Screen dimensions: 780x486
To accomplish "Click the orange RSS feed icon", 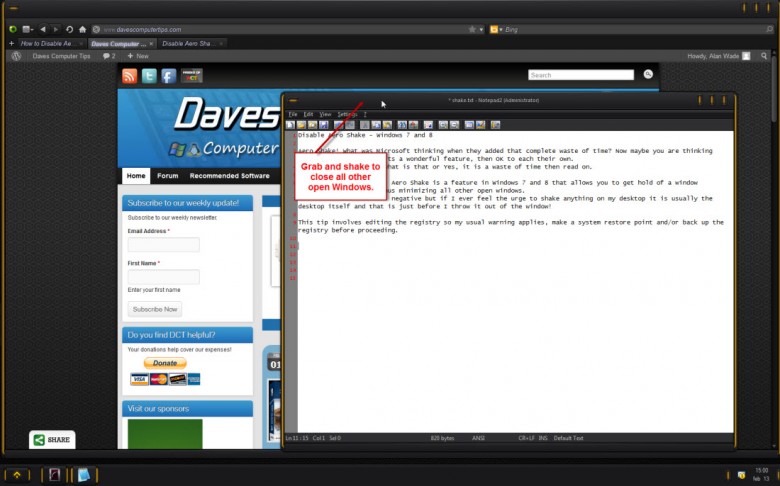I will pyautogui.click(x=129, y=76).
